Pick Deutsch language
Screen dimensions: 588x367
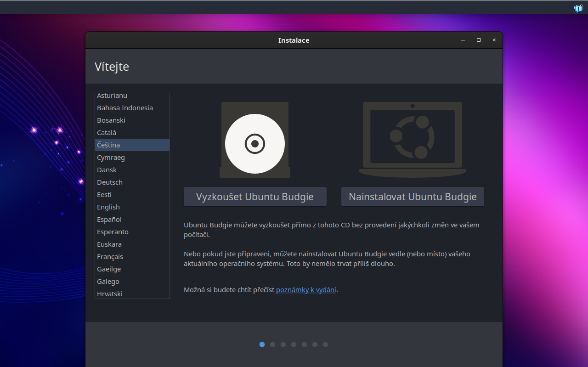coord(132,182)
